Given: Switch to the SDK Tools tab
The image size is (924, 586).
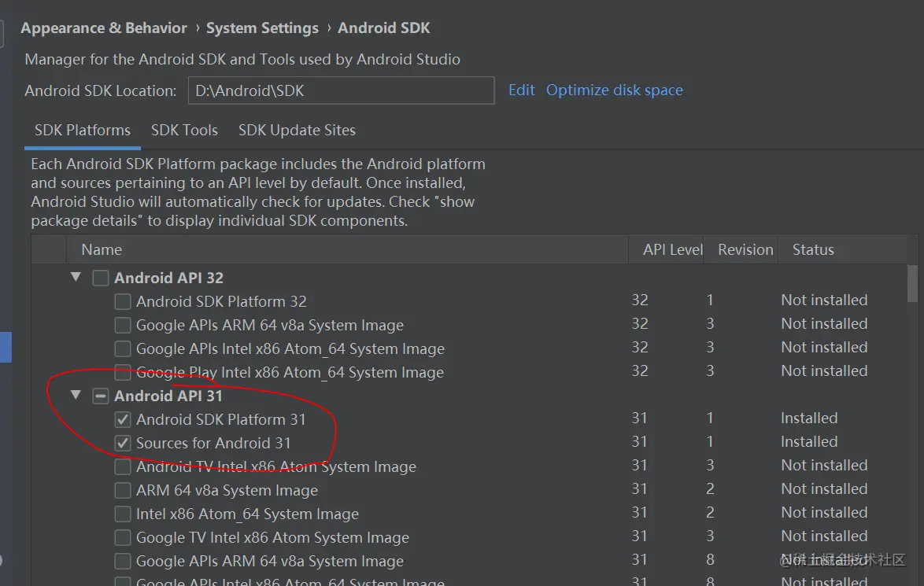Looking at the screenshot, I should click(184, 130).
